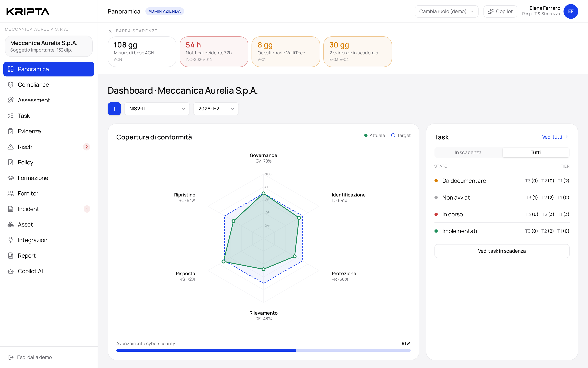Click the Copilot button in header
The height and width of the screenshot is (368, 588).
click(500, 11)
